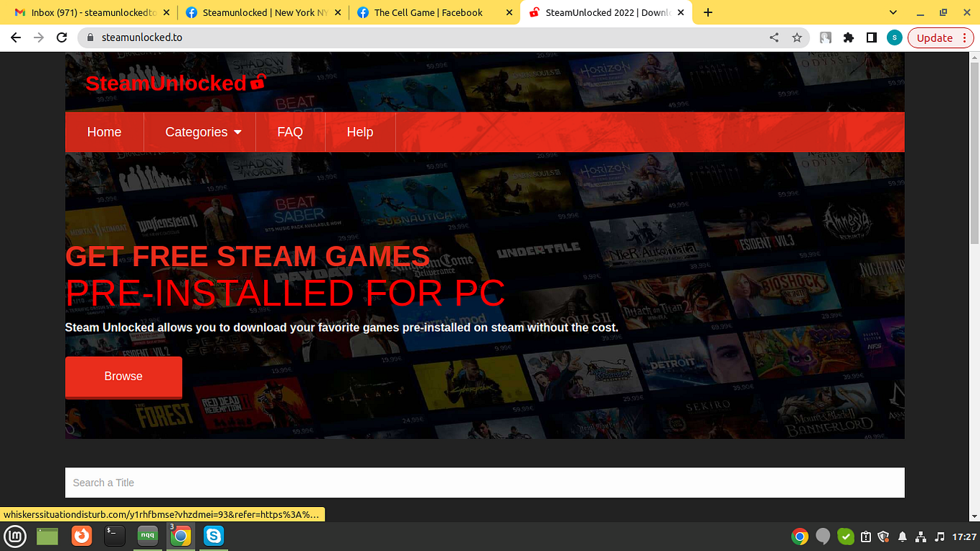Click the SteamUnlocked logo
Image resolution: width=980 pixels, height=551 pixels.
coord(175,83)
